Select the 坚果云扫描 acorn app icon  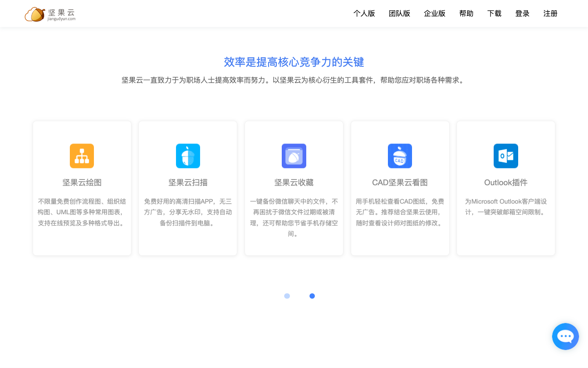tap(188, 156)
